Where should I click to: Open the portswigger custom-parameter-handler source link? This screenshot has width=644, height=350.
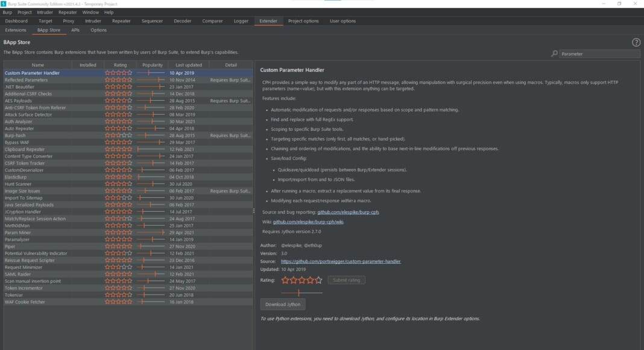341,261
